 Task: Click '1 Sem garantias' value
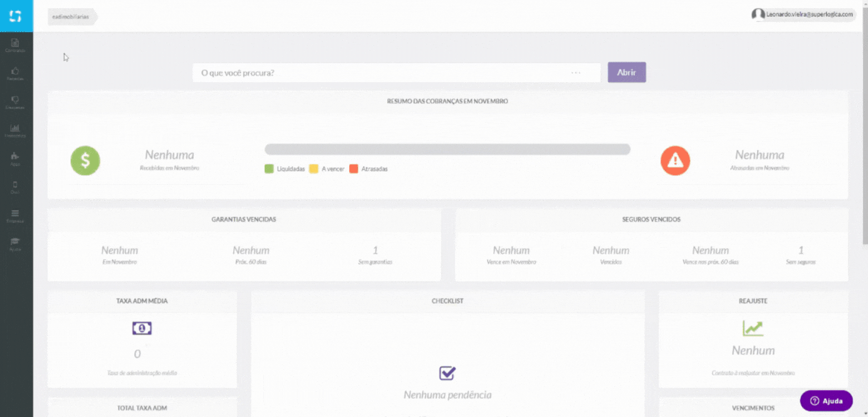coord(375,255)
